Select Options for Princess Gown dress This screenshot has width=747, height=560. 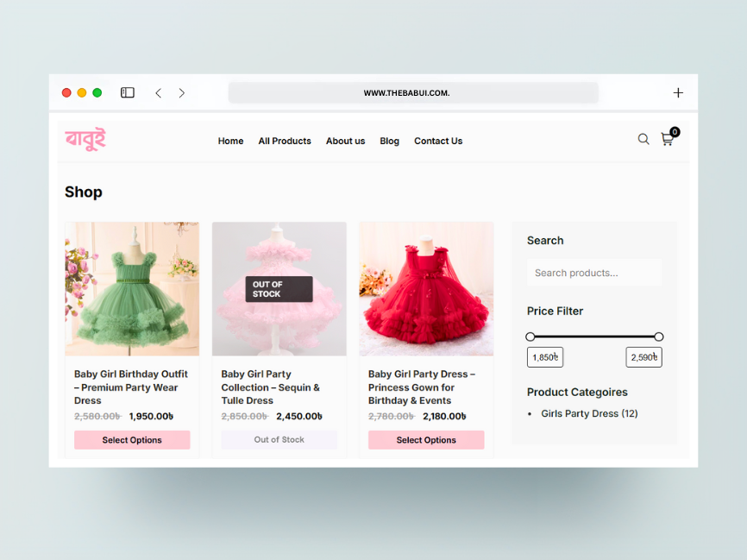coord(426,440)
